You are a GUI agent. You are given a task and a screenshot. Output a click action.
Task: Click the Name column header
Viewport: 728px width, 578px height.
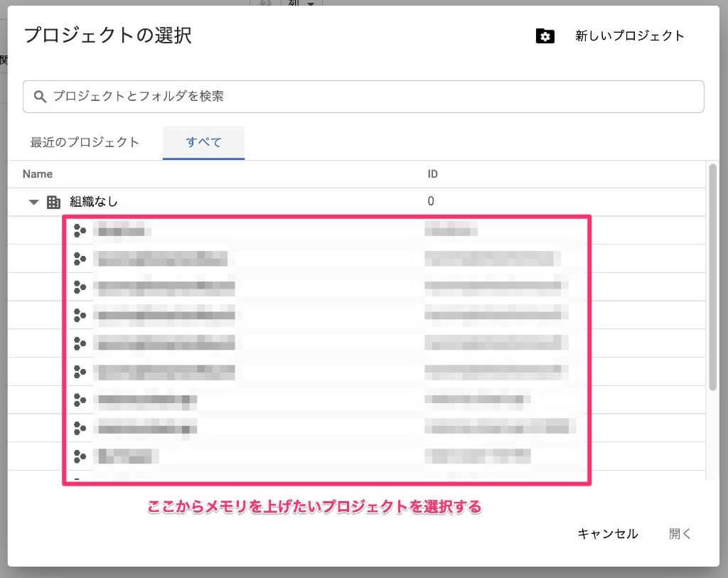38,174
